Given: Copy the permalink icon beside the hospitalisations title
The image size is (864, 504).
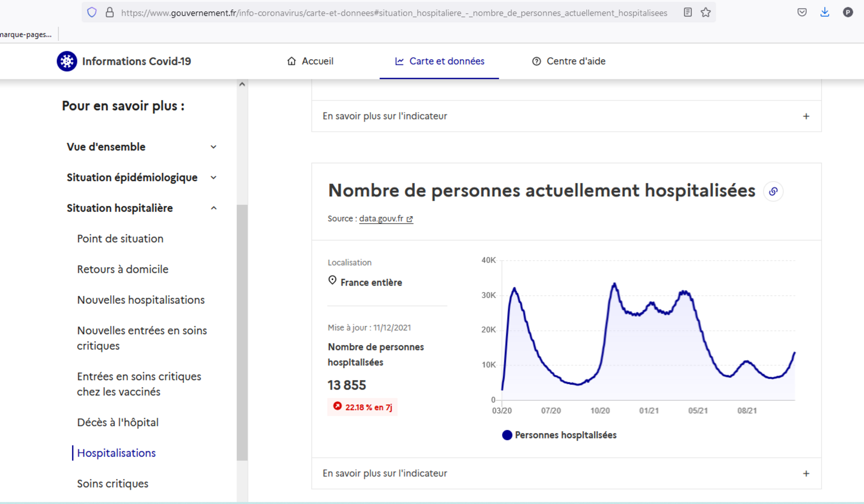Looking at the screenshot, I should click(773, 191).
